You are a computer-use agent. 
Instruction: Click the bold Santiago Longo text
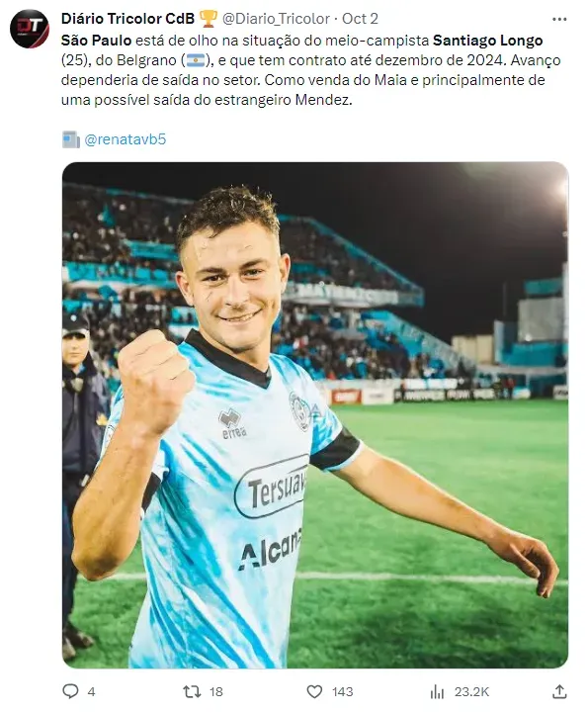(x=487, y=41)
